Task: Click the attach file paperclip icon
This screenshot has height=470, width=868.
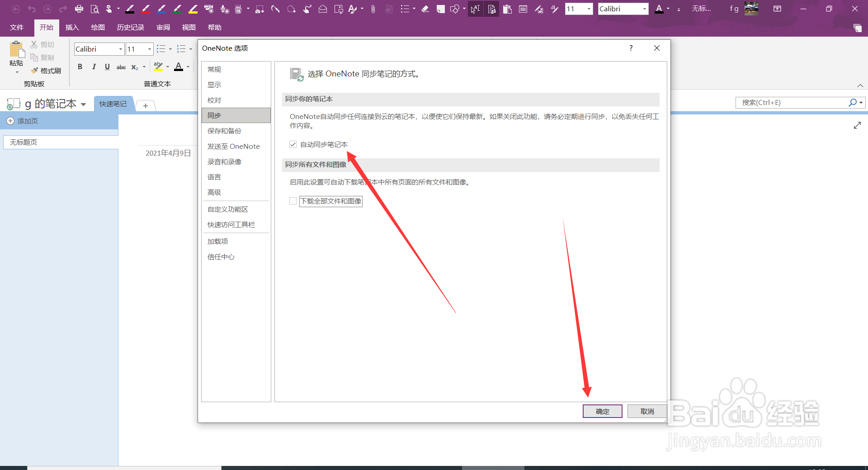Action: 373,9
